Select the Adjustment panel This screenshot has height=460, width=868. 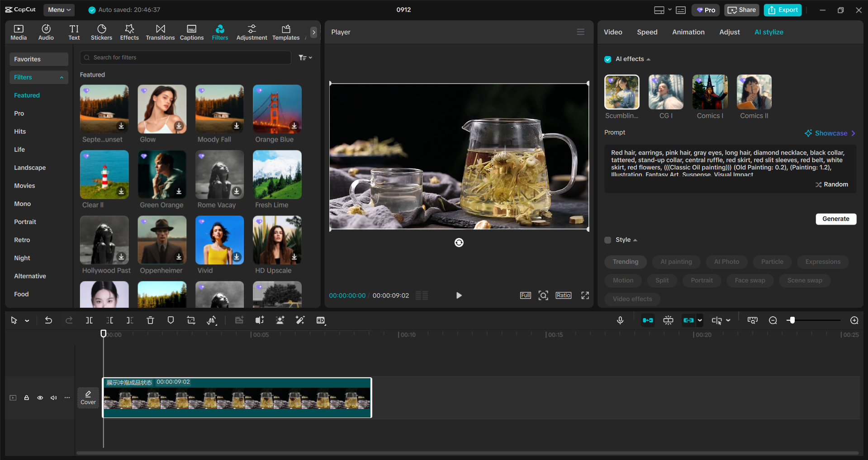[x=251, y=32]
